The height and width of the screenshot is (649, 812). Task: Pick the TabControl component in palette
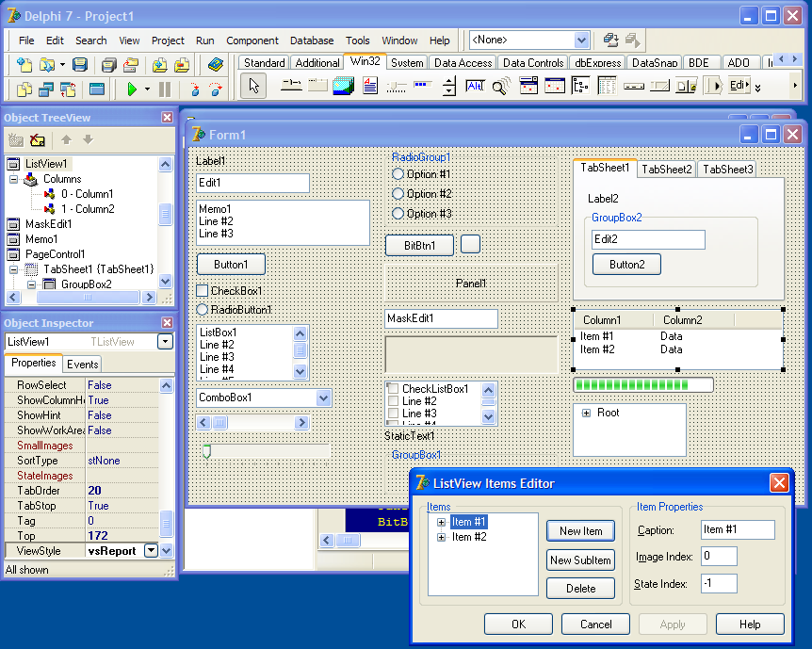coord(292,86)
